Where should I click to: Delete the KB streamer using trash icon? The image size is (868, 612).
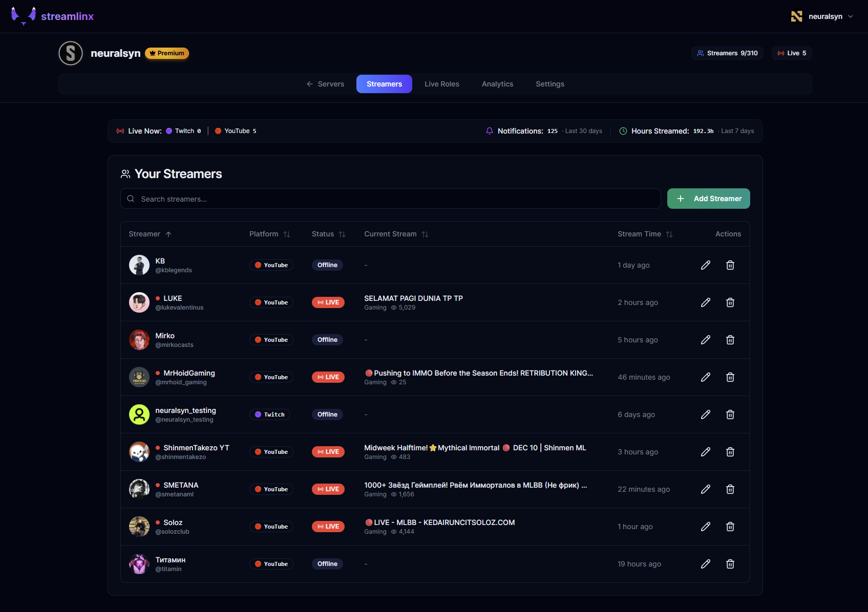[730, 265]
